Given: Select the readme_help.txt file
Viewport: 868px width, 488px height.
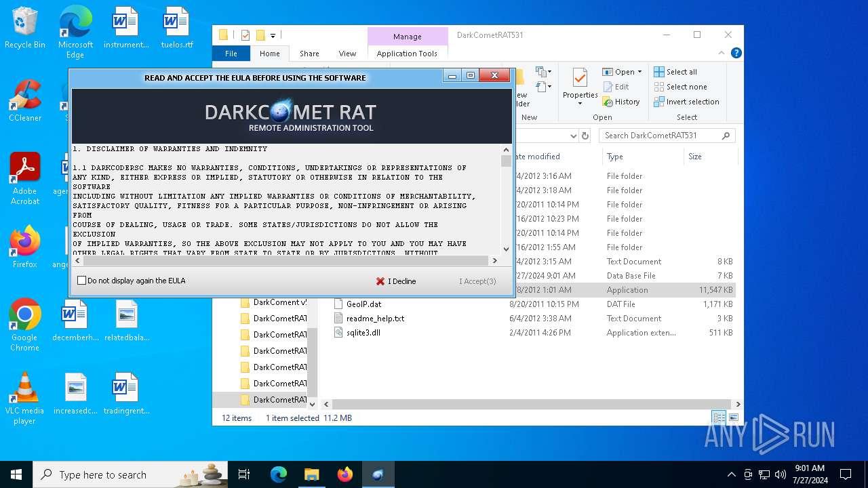Looking at the screenshot, I should (375, 319).
